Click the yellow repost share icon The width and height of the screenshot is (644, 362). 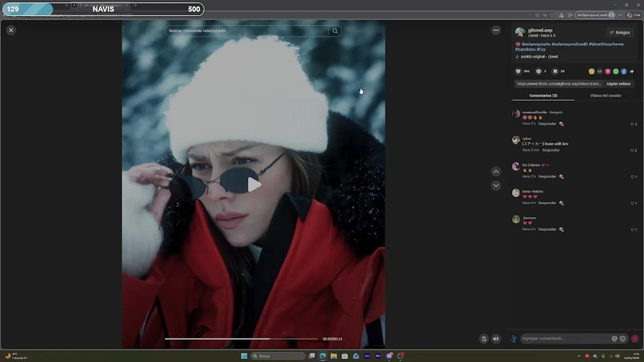[x=592, y=71]
